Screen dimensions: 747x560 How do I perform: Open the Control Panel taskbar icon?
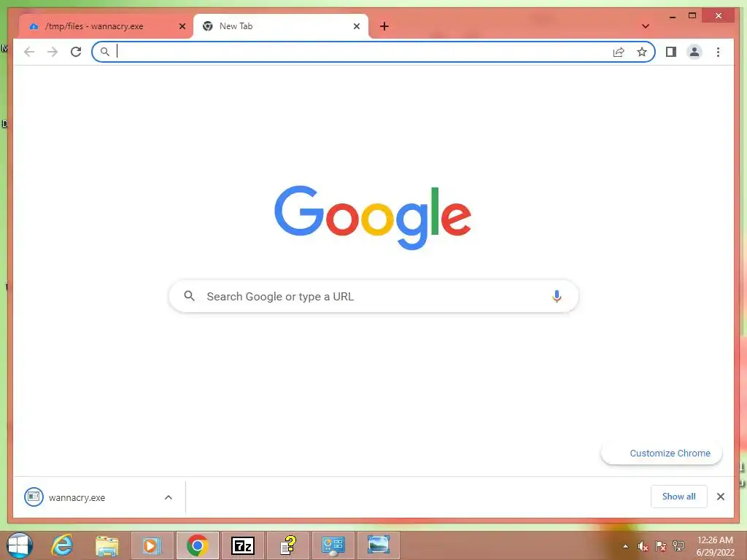(x=333, y=545)
